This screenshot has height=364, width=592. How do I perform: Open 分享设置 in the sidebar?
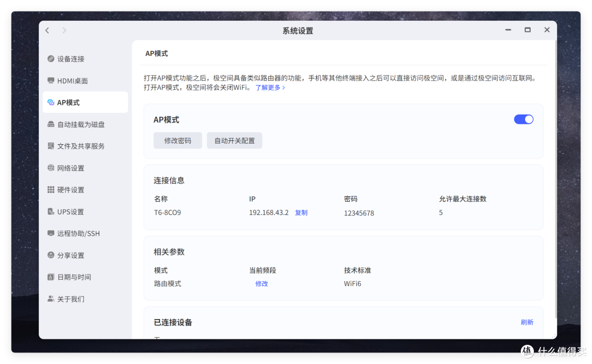86,255
